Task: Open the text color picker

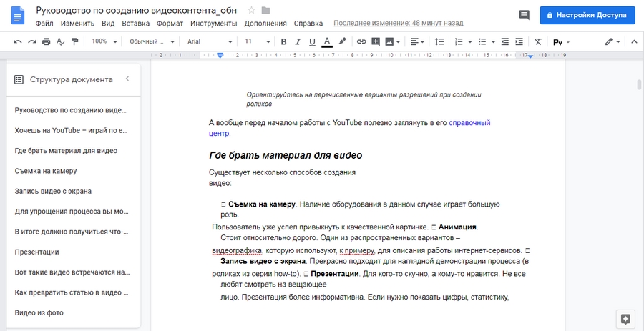Action: 327,41
